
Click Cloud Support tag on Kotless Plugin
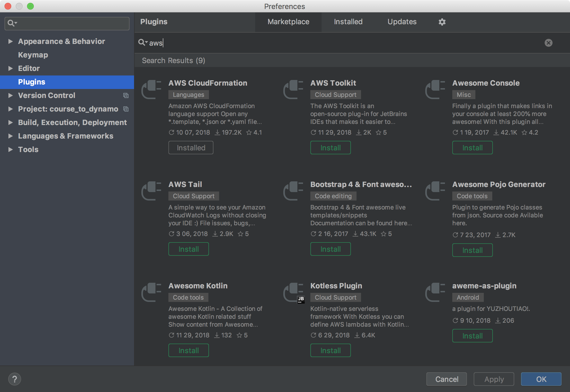336,297
